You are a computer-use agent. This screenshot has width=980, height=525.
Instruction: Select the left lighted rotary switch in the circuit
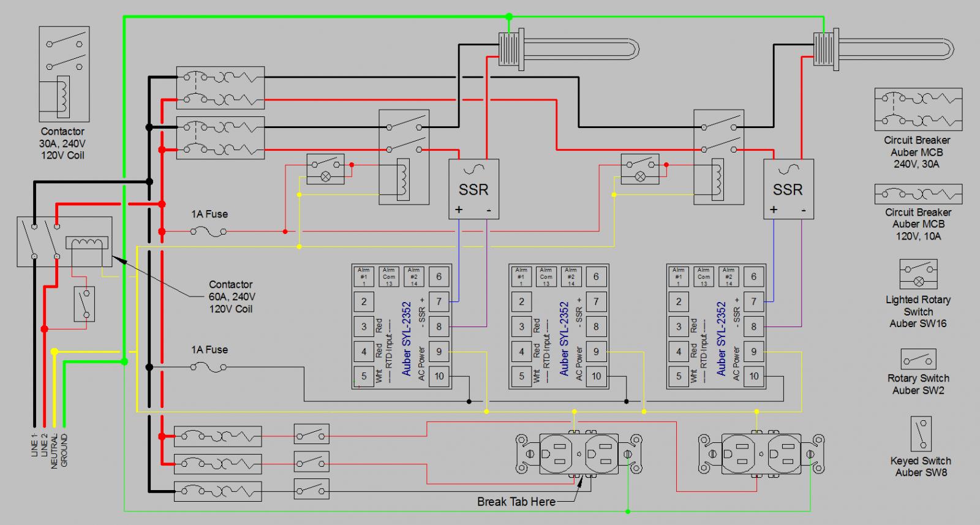[325, 169]
